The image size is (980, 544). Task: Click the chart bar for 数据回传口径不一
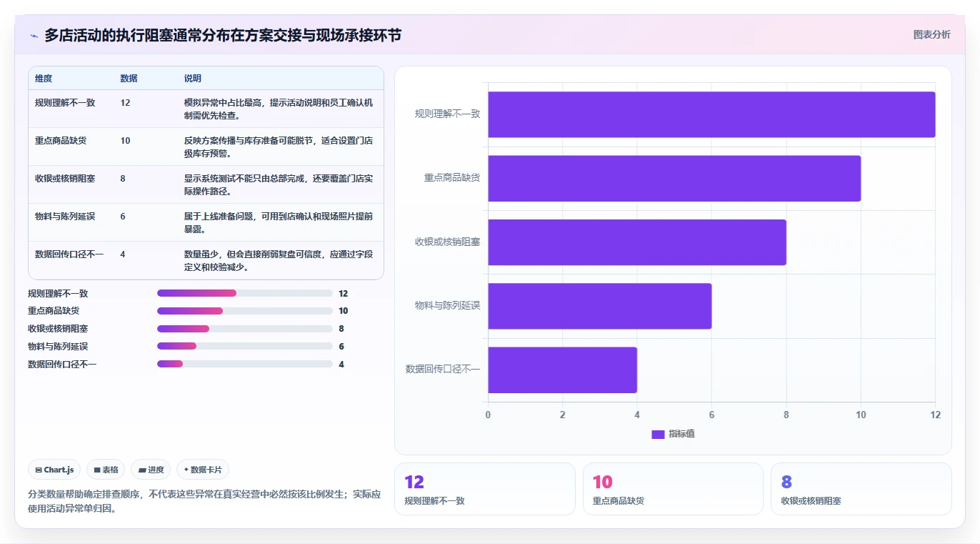click(x=563, y=370)
